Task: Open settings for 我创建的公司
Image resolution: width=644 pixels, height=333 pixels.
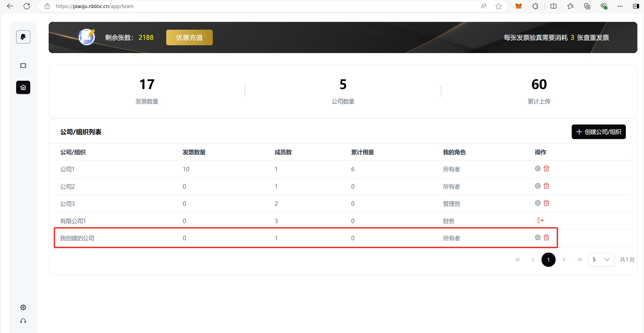Action: click(x=538, y=237)
